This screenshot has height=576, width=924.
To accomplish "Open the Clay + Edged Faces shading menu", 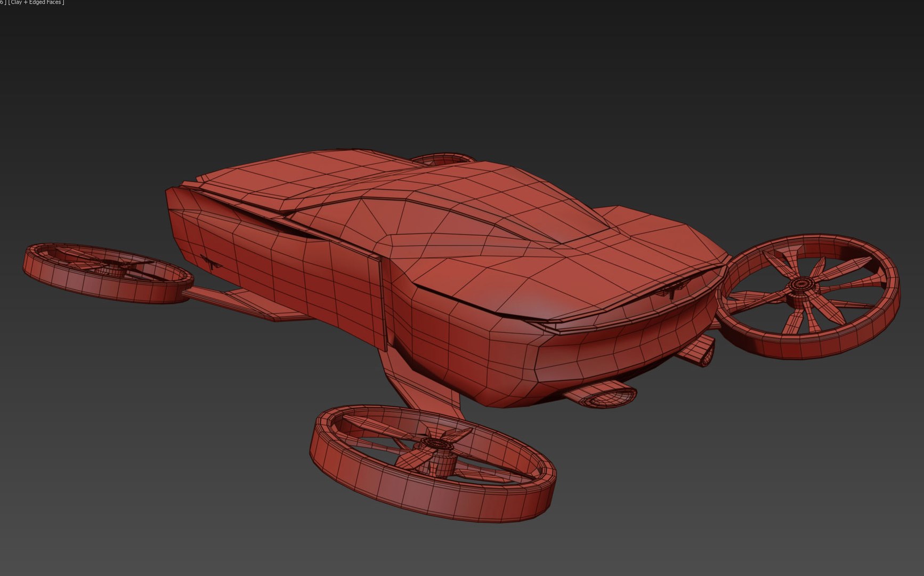I will (x=36, y=3).
